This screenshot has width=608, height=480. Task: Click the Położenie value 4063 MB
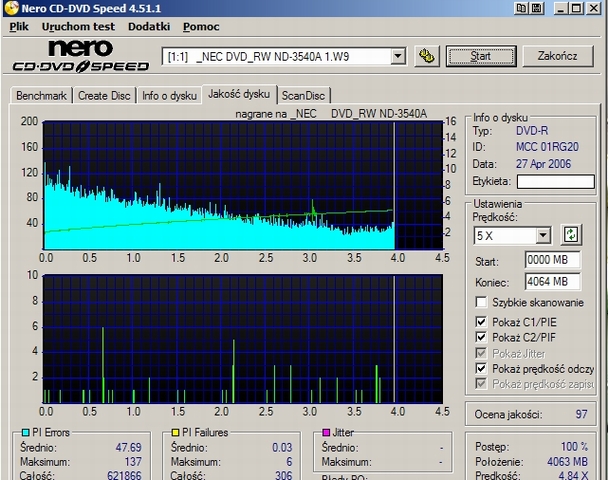click(568, 462)
